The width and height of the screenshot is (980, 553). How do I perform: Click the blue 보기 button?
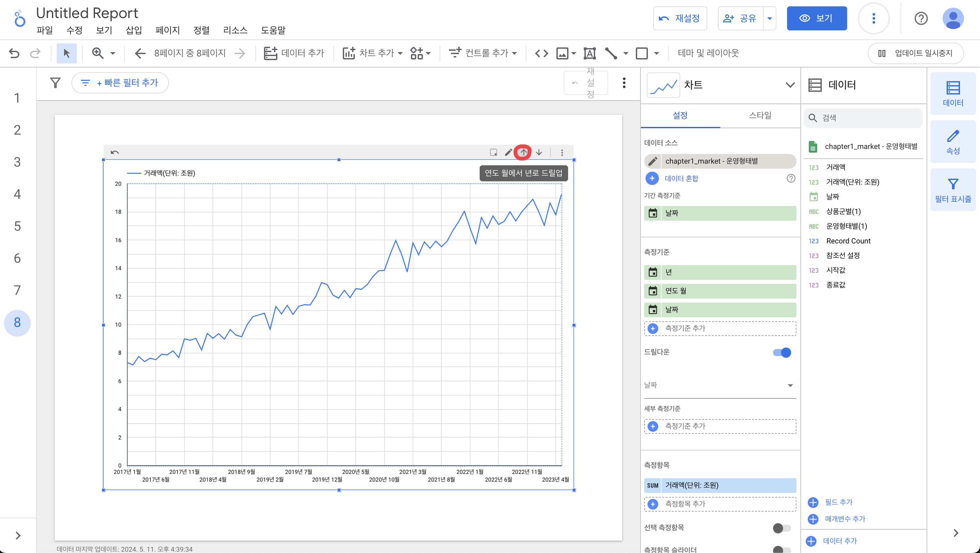[x=816, y=18]
